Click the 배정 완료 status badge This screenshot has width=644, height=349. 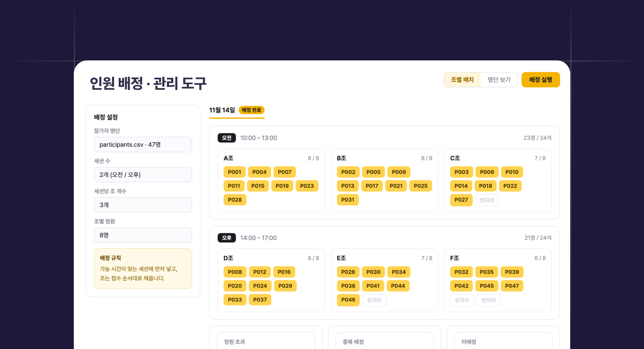pos(252,110)
